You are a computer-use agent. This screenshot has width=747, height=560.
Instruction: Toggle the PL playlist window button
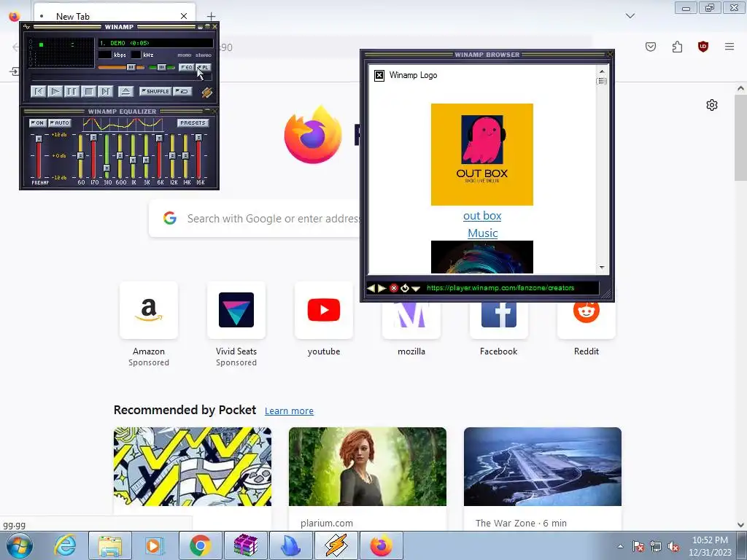click(x=203, y=67)
